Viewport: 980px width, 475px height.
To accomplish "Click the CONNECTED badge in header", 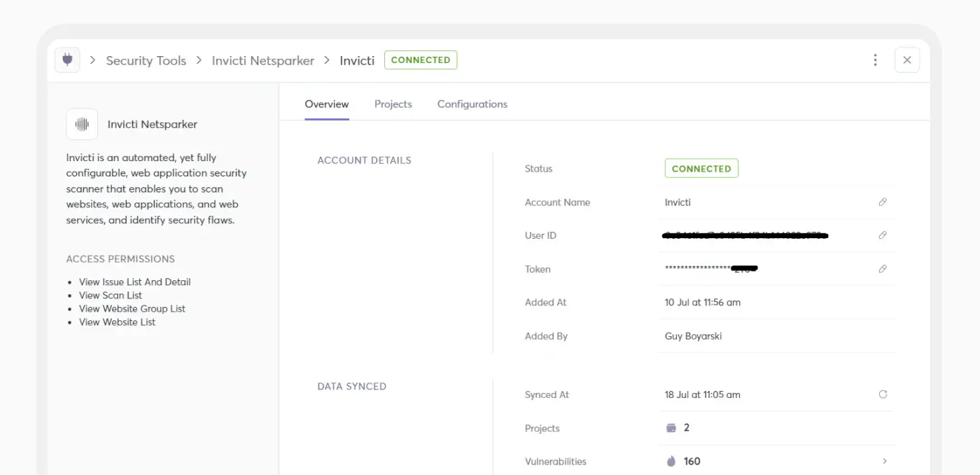I will [421, 60].
